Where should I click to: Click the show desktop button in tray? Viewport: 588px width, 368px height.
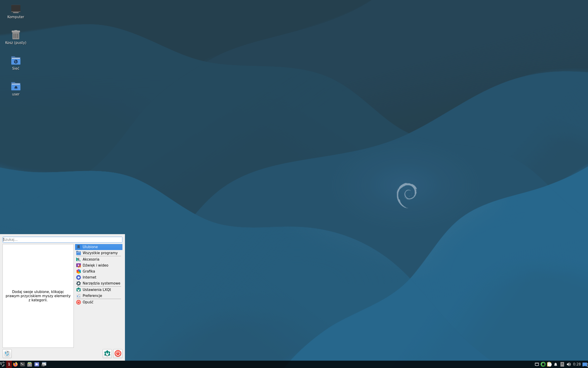click(x=585, y=364)
